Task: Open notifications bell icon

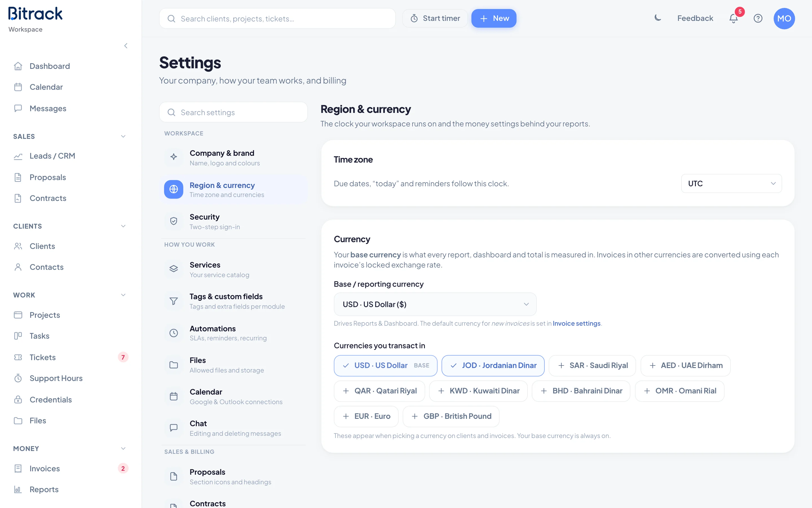Action: 734,18
